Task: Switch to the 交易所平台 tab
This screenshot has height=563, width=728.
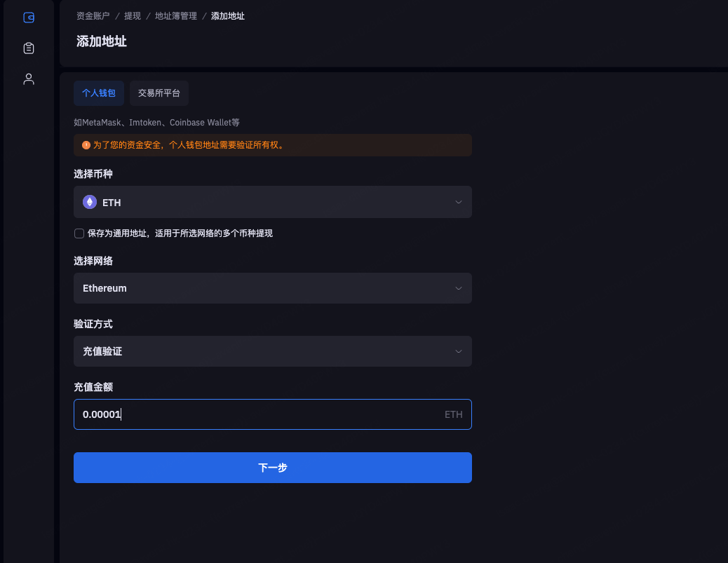Action: (159, 93)
